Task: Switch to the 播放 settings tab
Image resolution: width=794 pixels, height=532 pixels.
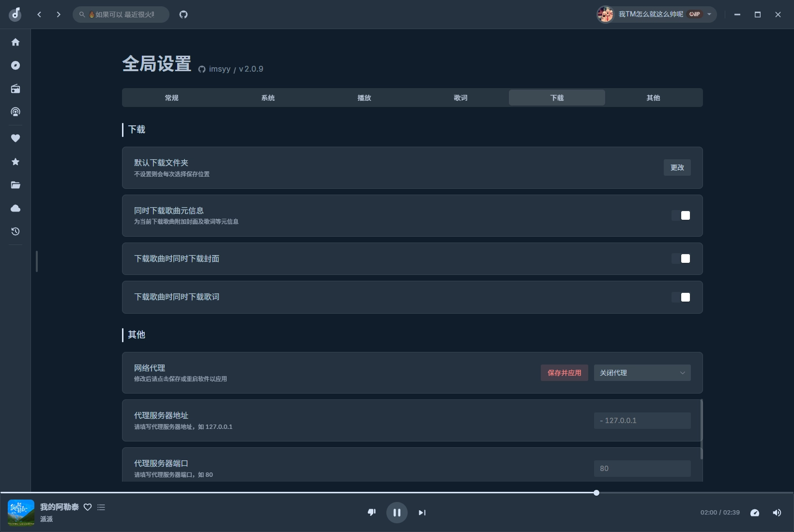Action: 364,98
